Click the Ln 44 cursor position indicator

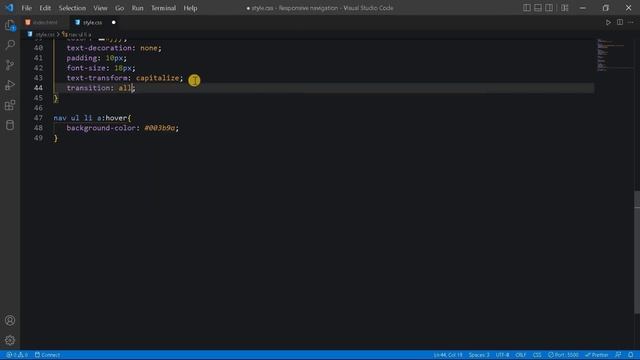tap(448, 355)
